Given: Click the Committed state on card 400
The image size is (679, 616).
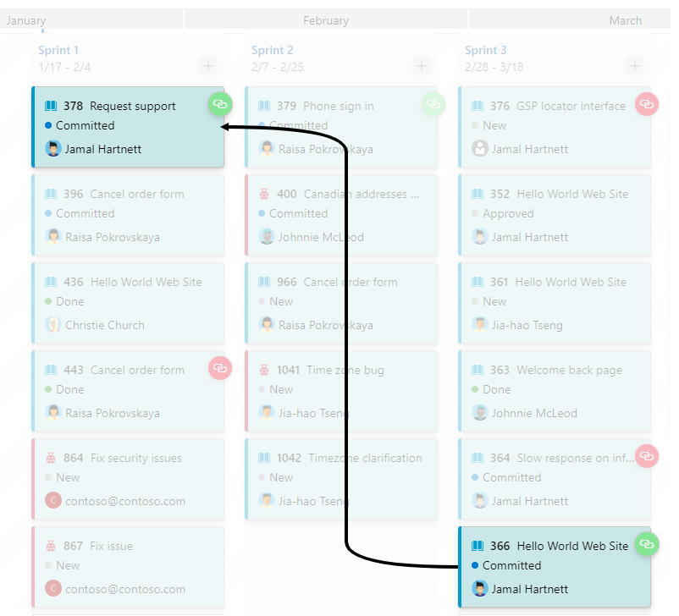Looking at the screenshot, I should [x=299, y=213].
